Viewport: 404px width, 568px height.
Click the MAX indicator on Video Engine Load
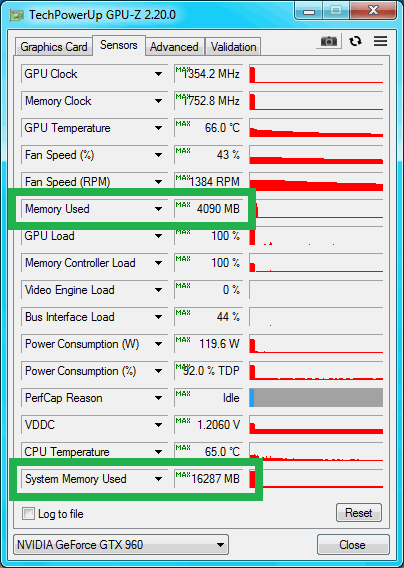click(183, 286)
